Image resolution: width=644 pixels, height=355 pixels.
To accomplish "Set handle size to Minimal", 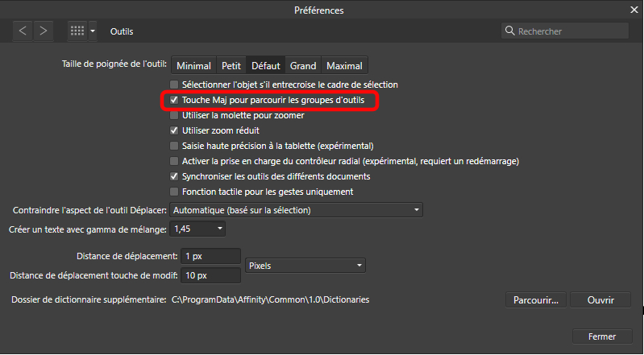I will click(x=194, y=66).
